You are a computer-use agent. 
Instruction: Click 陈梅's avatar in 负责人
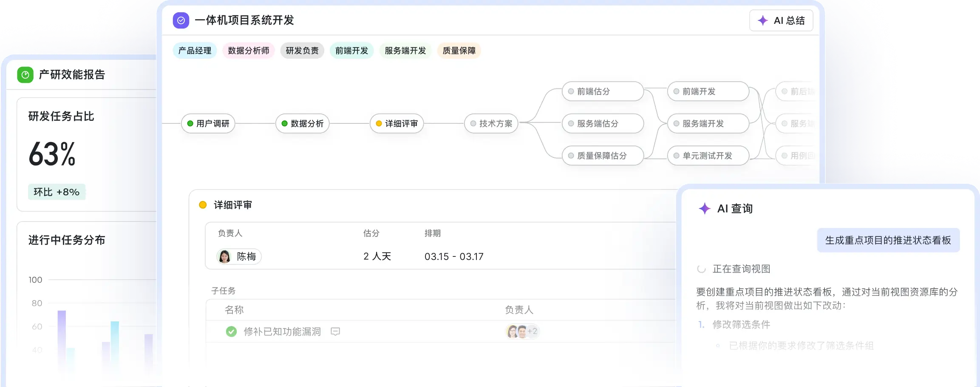[224, 256]
